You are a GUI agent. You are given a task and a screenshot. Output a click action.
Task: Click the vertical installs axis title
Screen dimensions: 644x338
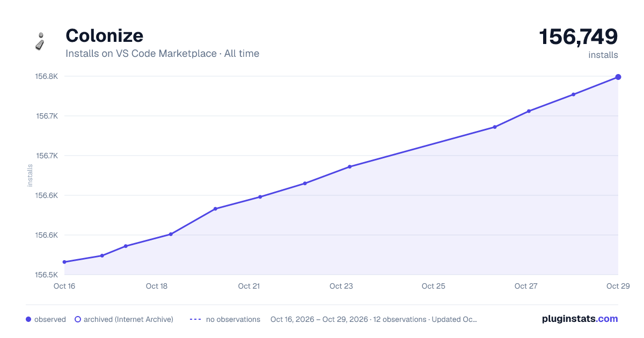(30, 175)
